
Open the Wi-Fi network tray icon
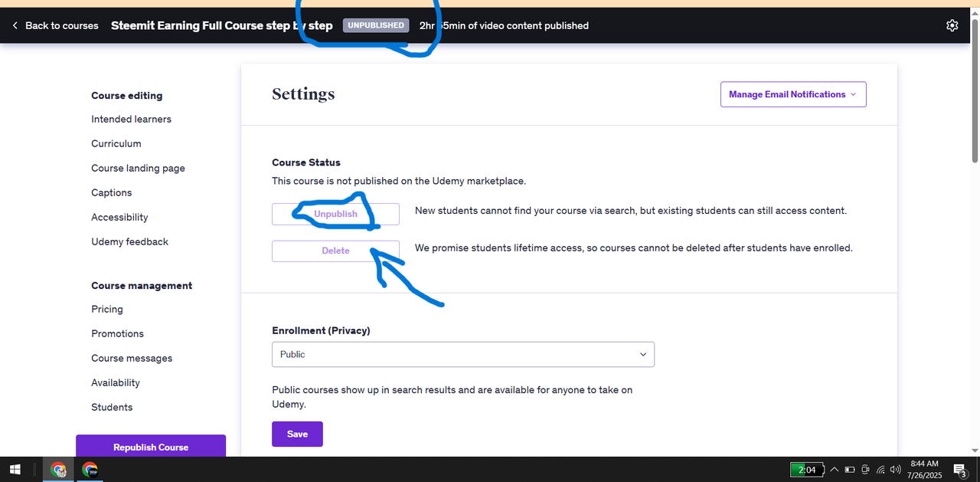880,470
